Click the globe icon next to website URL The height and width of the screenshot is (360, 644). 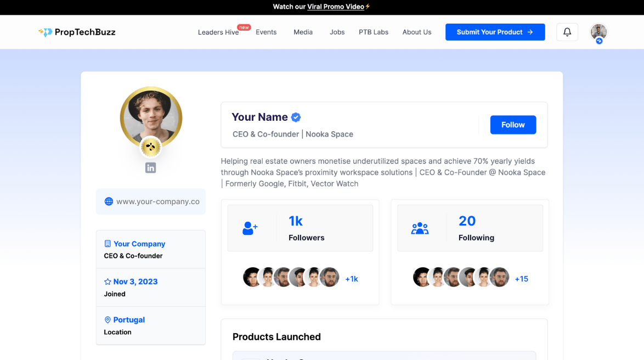click(x=109, y=201)
